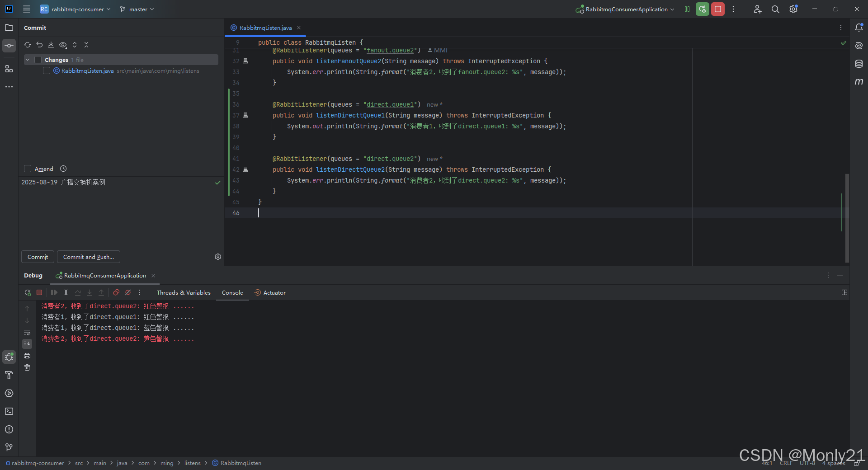Switch to Threads & Variables tab

click(184, 292)
